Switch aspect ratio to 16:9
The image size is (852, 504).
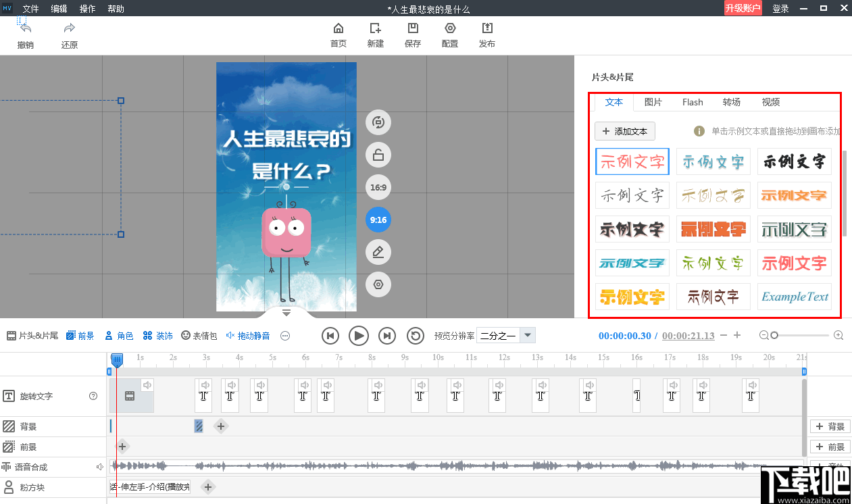coord(378,187)
